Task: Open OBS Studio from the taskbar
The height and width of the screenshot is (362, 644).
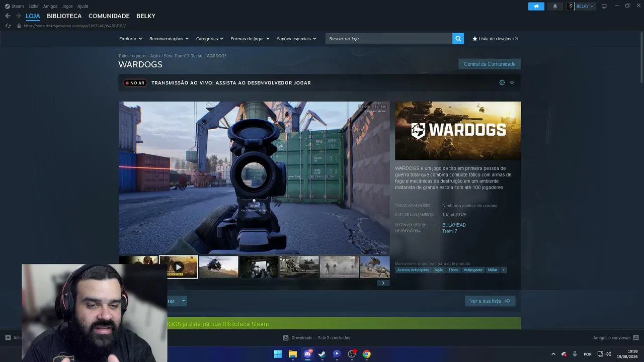Action: pos(352,354)
